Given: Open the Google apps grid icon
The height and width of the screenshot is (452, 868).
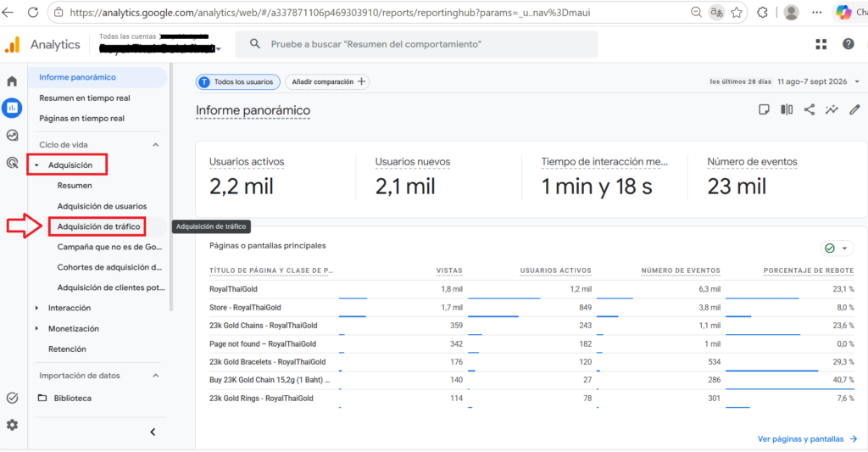Looking at the screenshot, I should (x=821, y=44).
